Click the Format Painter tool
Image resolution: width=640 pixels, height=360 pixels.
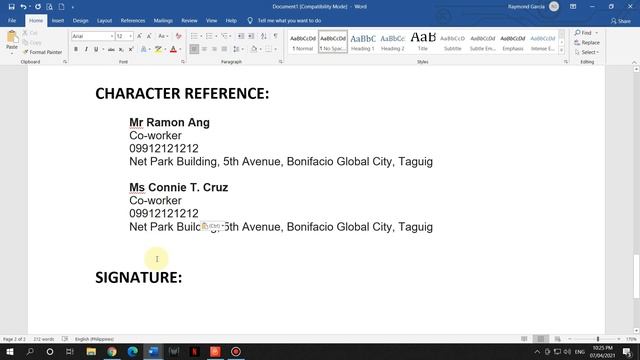(x=42, y=52)
